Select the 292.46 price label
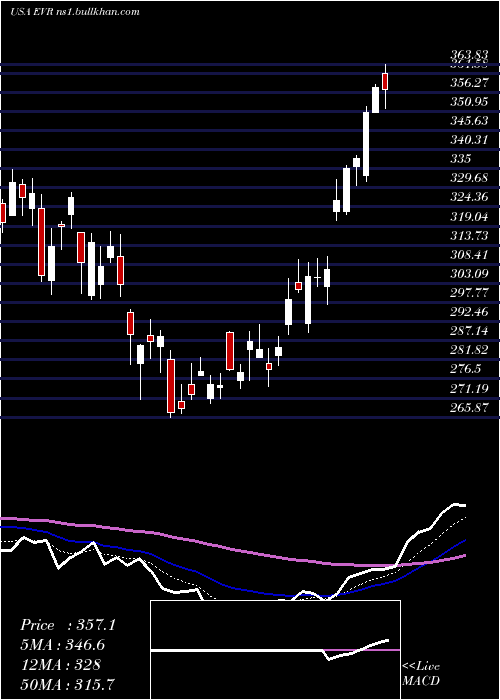500x700 pixels. pyautogui.click(x=469, y=311)
